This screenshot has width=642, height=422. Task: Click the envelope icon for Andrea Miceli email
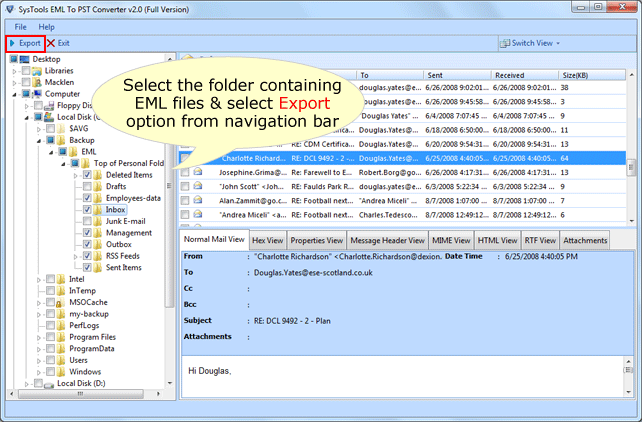[198, 214]
